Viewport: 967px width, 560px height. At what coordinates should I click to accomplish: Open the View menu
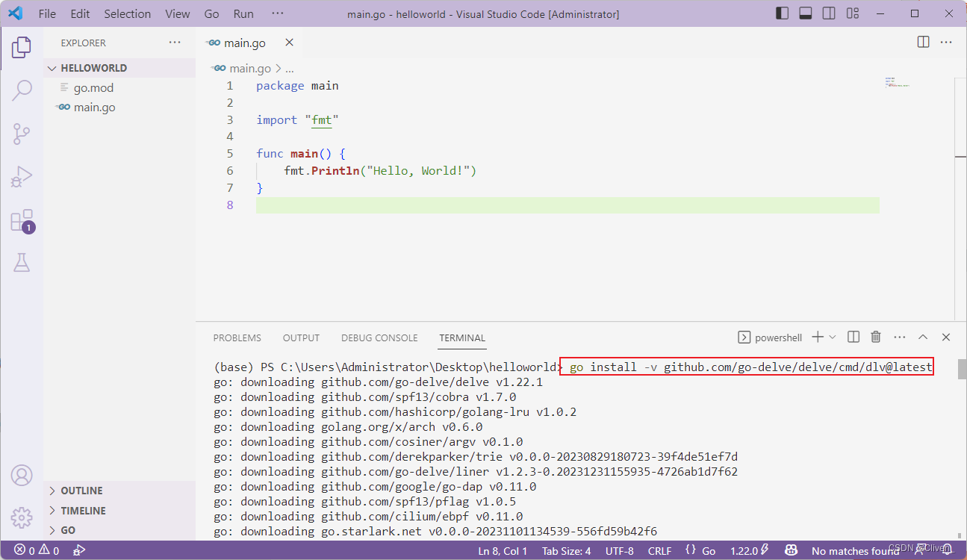click(178, 13)
